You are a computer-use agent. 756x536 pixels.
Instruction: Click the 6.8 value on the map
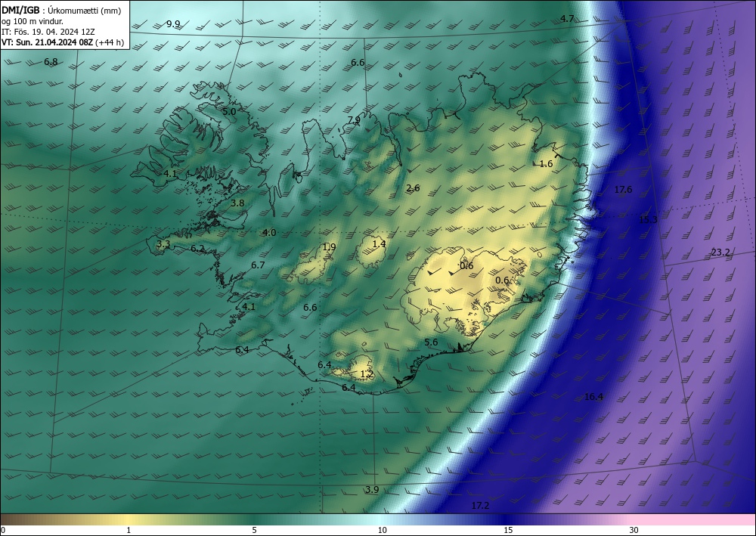(x=51, y=62)
